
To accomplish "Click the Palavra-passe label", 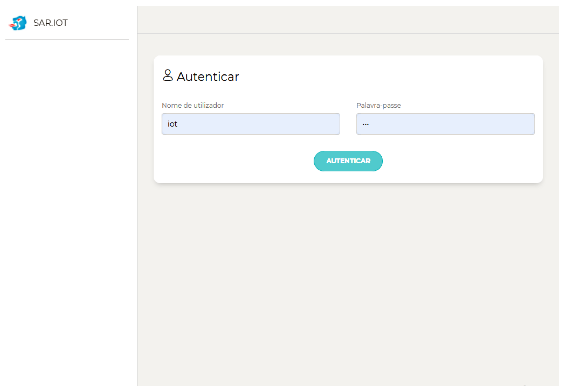I will (x=378, y=106).
